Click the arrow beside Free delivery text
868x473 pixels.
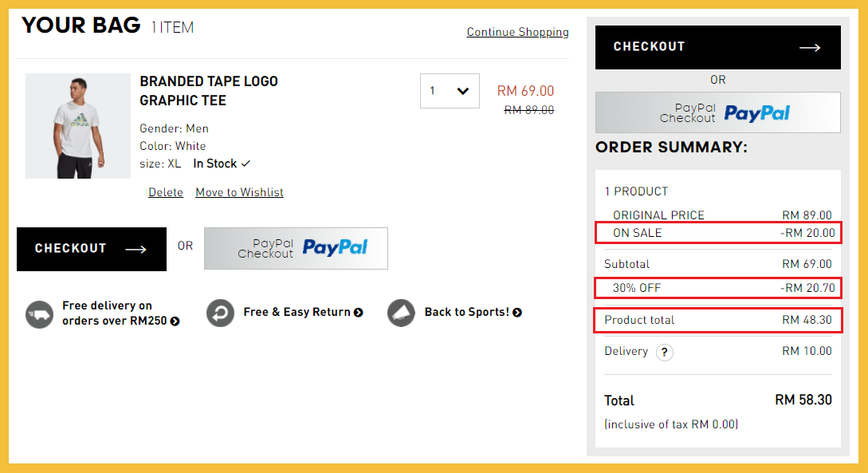[175, 321]
